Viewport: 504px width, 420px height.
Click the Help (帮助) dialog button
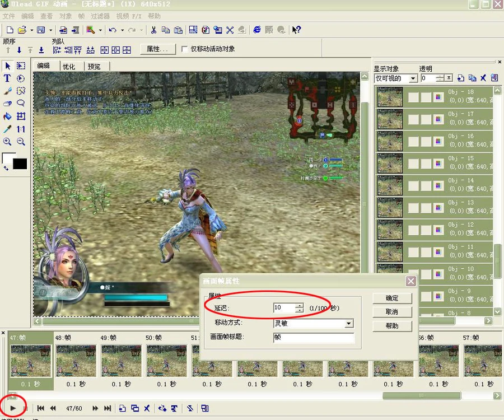(392, 326)
